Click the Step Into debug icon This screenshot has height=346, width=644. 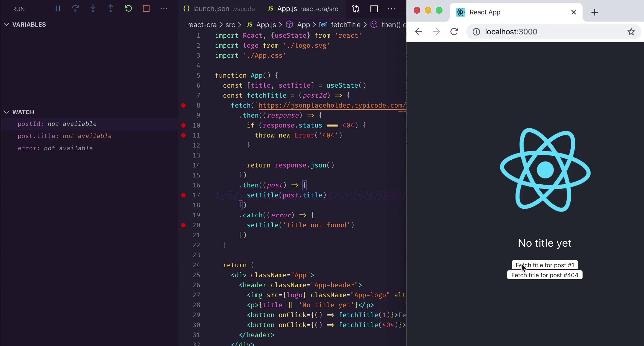[x=93, y=9]
